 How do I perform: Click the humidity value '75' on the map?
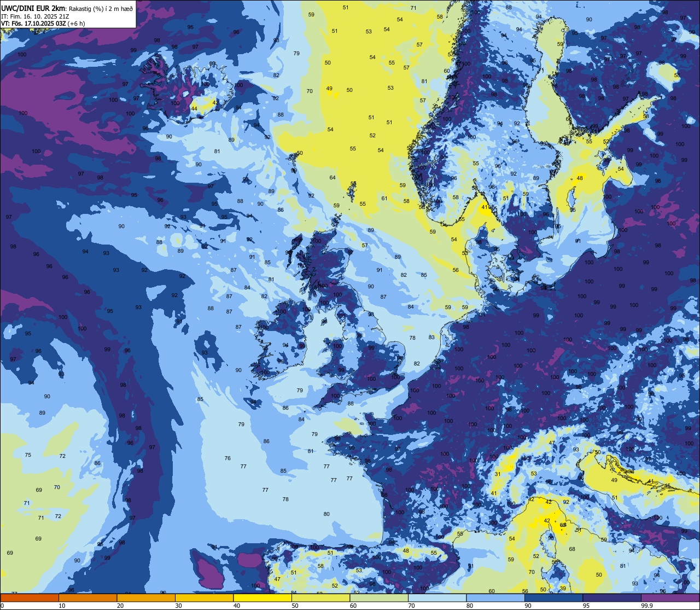[x=28, y=455]
